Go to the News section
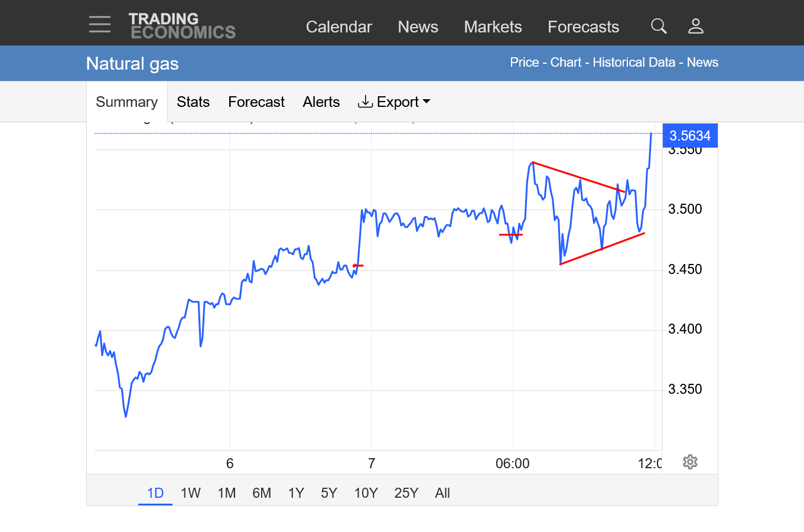 coord(418,27)
